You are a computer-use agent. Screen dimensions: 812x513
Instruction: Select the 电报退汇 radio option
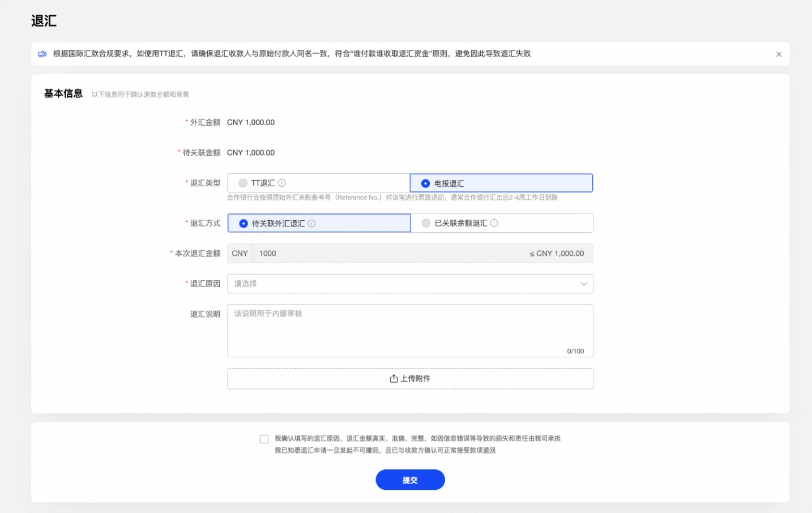(425, 183)
